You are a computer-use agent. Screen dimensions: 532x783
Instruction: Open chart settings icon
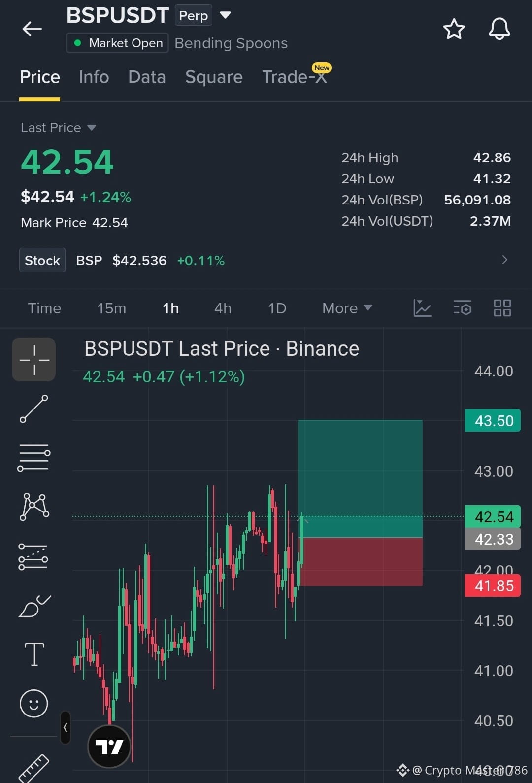463,308
